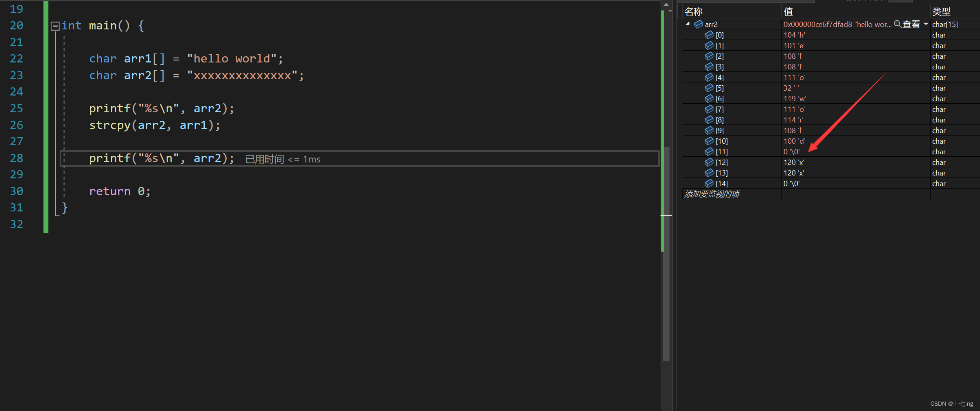This screenshot has width=980, height=411.
Task: Click the char[15] type cell
Action: point(945,24)
